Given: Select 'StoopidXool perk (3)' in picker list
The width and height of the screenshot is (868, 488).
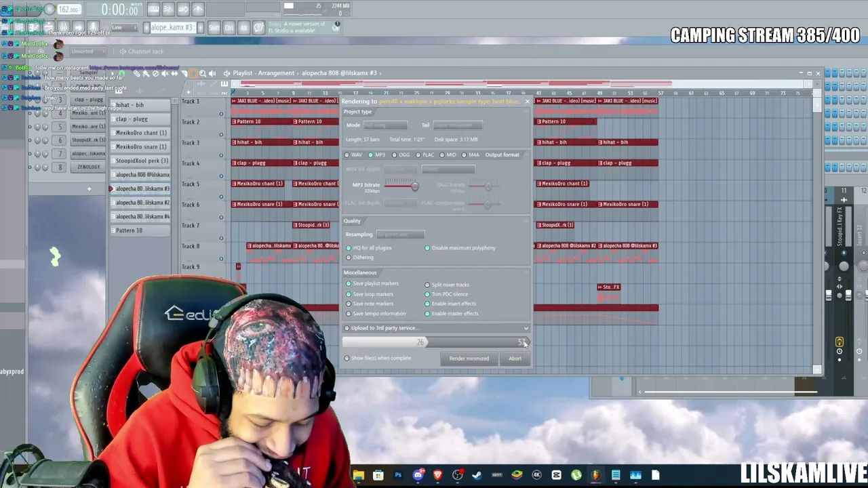Looking at the screenshot, I should (x=141, y=161).
